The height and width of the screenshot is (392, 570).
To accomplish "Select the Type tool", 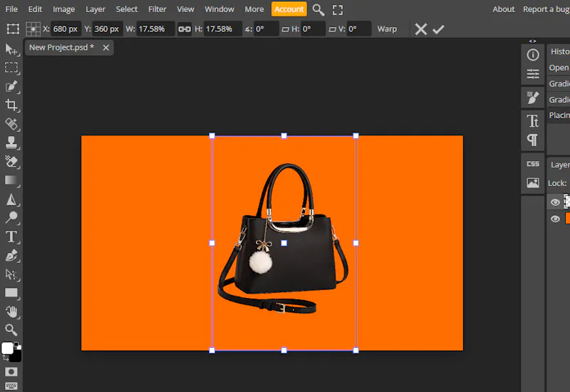I will (x=11, y=237).
